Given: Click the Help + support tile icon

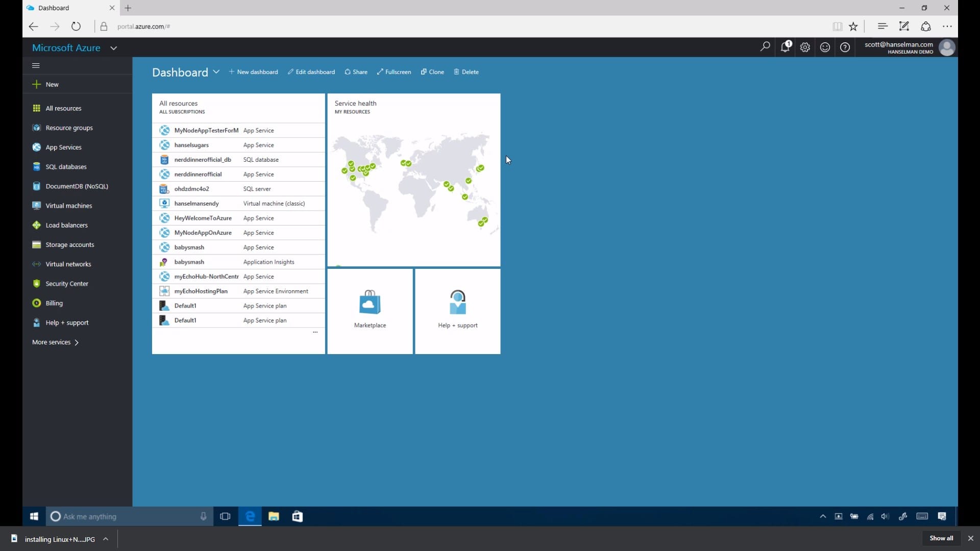Looking at the screenshot, I should point(457,302).
